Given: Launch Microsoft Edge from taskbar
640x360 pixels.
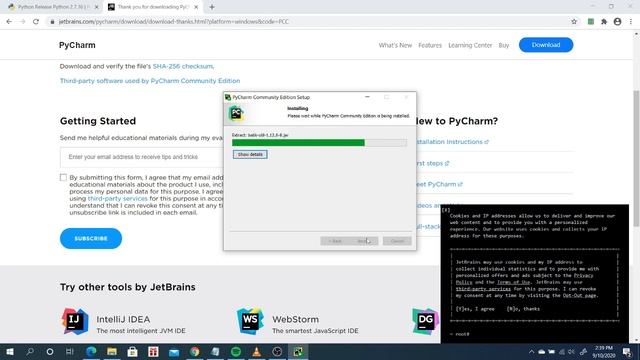Looking at the screenshot, I should point(91,351).
